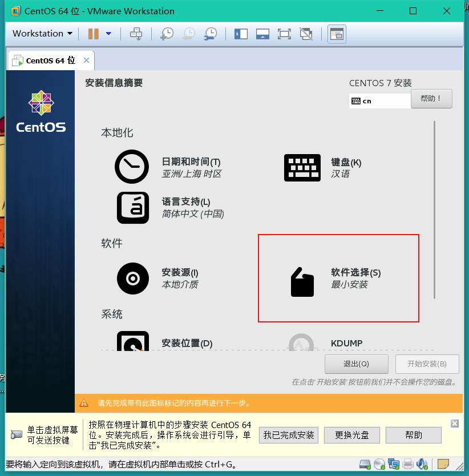This screenshot has width=469, height=476.
Task: Click the 键盘(K) label
Action: coord(346,163)
